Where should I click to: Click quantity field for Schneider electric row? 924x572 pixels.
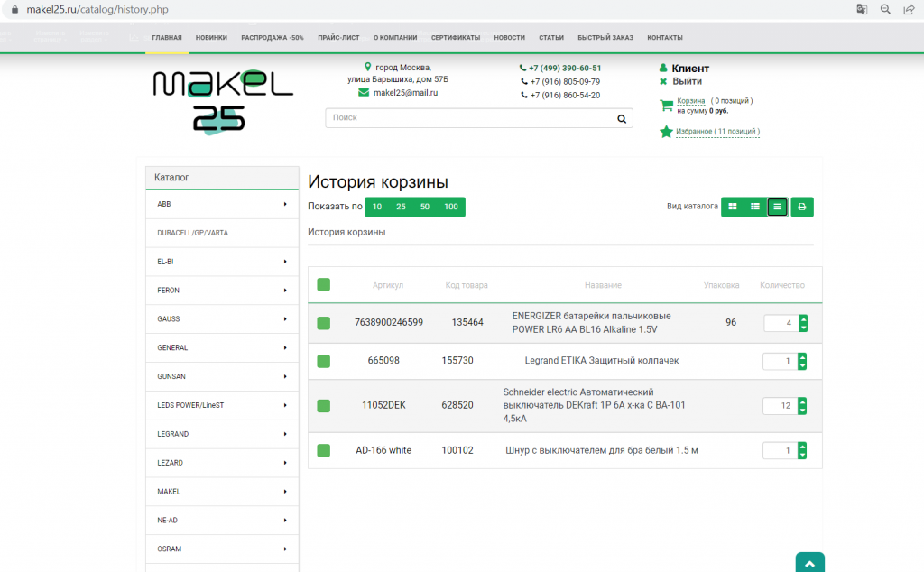coord(781,406)
